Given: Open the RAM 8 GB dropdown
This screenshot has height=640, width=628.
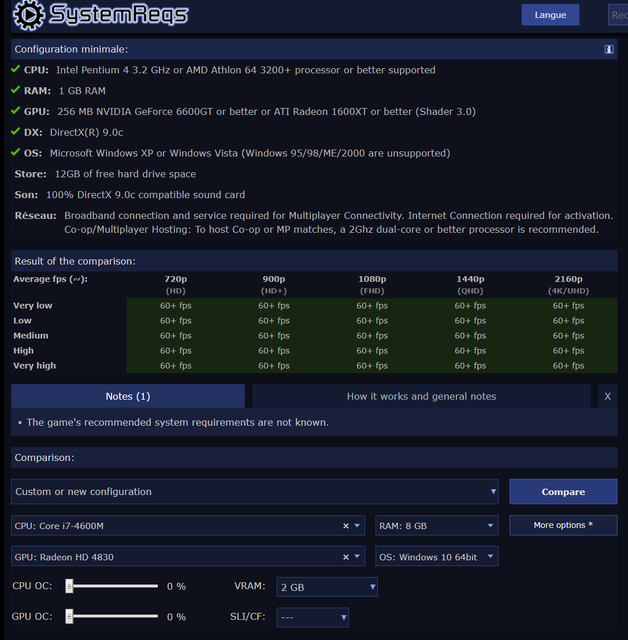Looking at the screenshot, I should 437,526.
